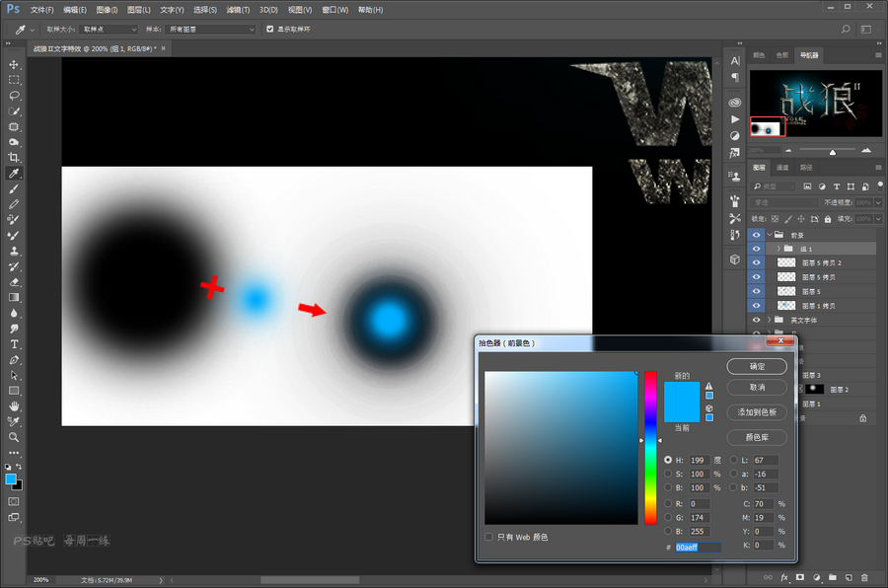Screen dimensions: 888x588
Task: Click the delete layer trash icon
Action: point(864,576)
